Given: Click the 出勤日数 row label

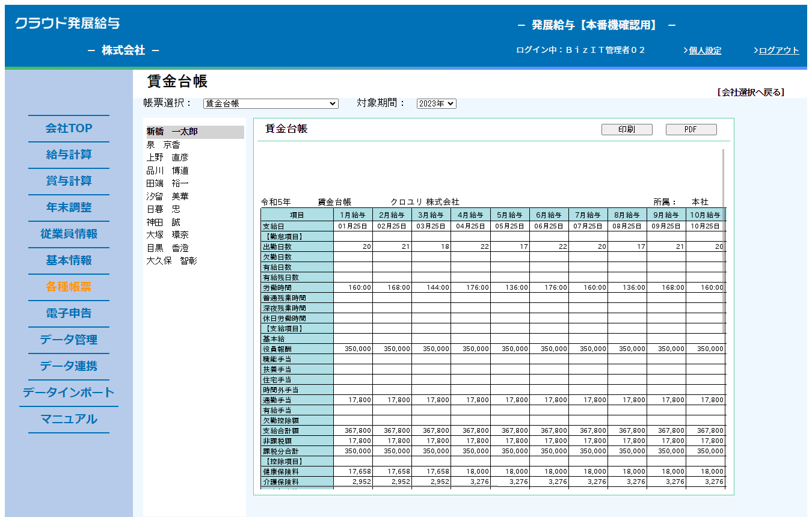Looking at the screenshot, I should tap(297, 246).
